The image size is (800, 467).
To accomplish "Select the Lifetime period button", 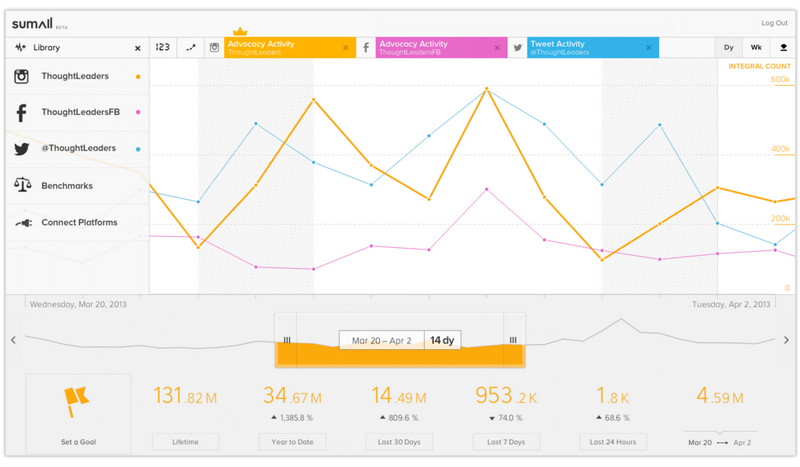I will [186, 442].
